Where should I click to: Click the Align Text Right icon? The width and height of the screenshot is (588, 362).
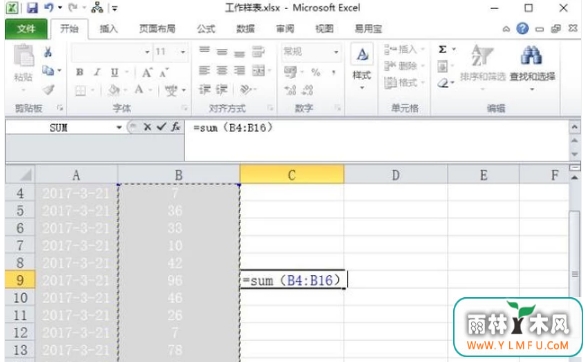click(239, 71)
